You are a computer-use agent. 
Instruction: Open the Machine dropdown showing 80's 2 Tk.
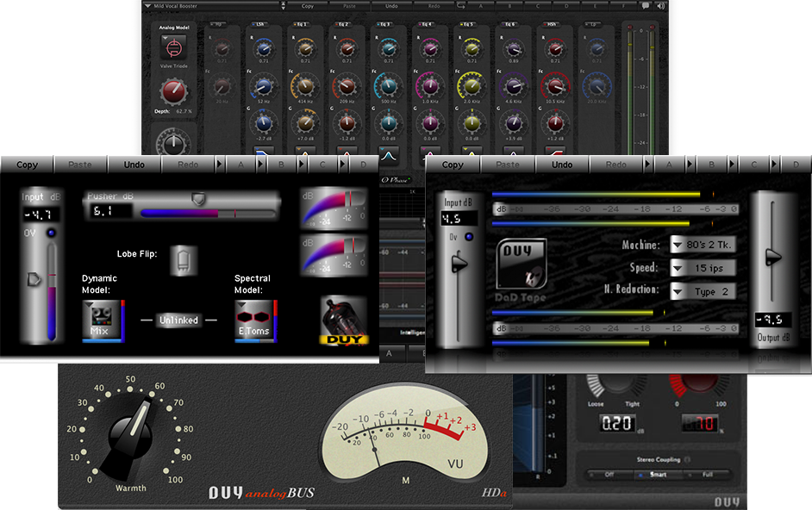point(703,246)
